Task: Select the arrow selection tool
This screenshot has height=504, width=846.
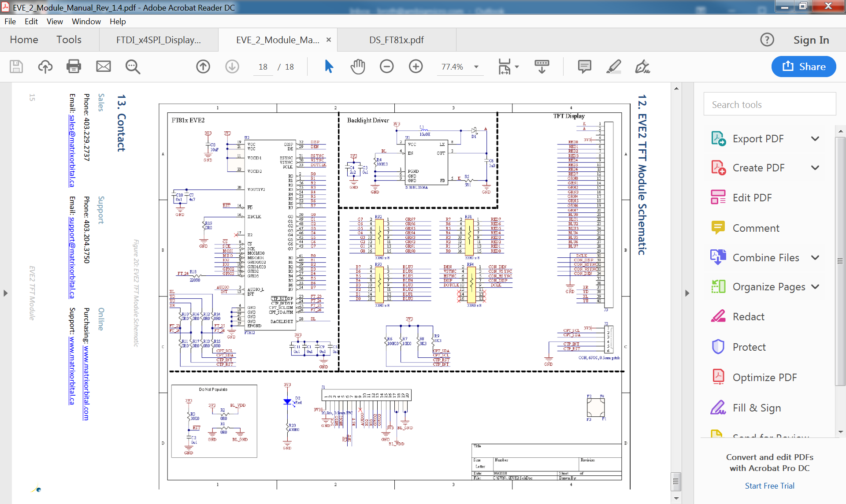Action: coord(329,67)
